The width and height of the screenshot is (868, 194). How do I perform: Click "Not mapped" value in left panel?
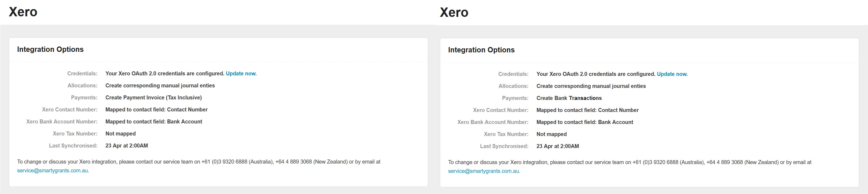click(x=120, y=134)
